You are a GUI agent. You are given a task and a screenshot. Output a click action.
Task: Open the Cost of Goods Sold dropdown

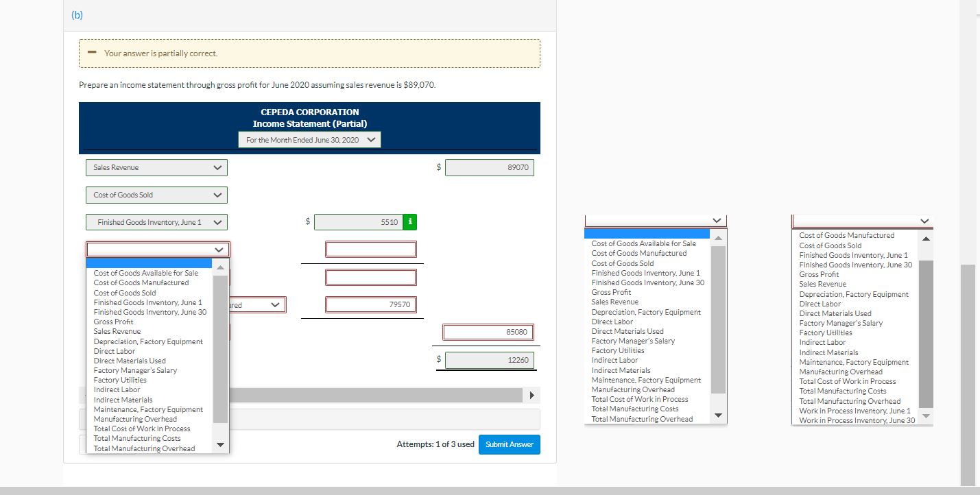click(156, 195)
